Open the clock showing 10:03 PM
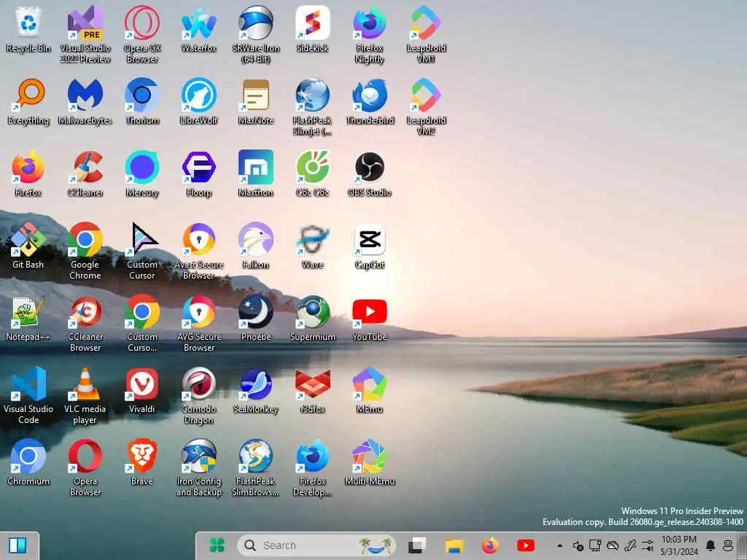 [679, 545]
